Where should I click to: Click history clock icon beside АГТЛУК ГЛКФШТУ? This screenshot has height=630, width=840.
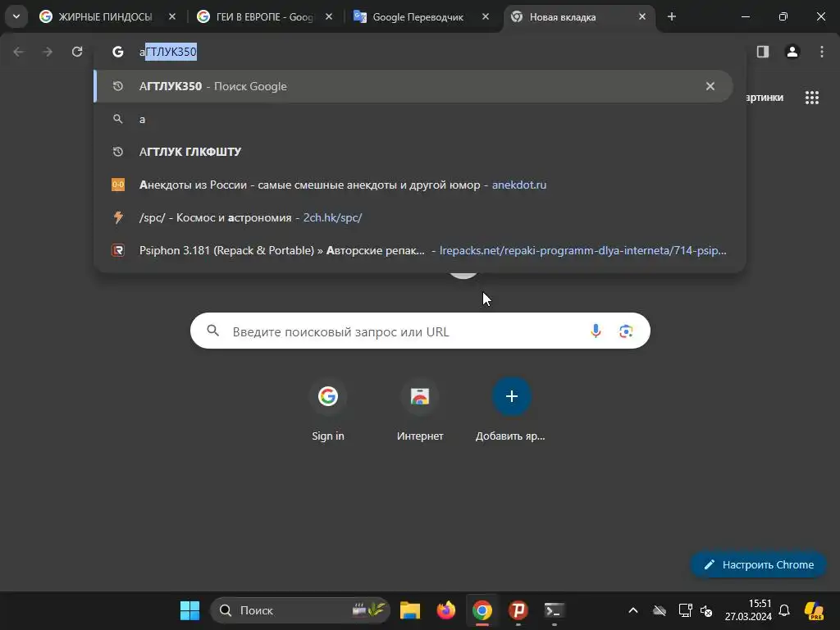pyautogui.click(x=118, y=152)
